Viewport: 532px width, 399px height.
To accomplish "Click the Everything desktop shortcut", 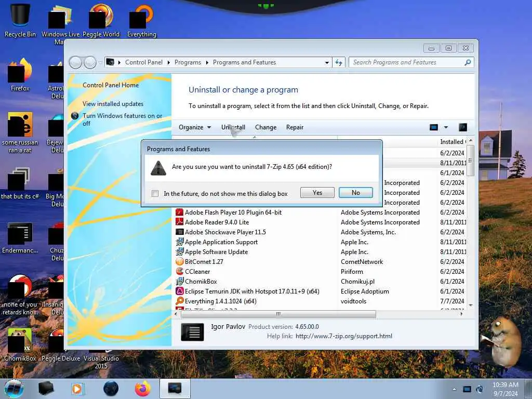I will [x=141, y=20].
